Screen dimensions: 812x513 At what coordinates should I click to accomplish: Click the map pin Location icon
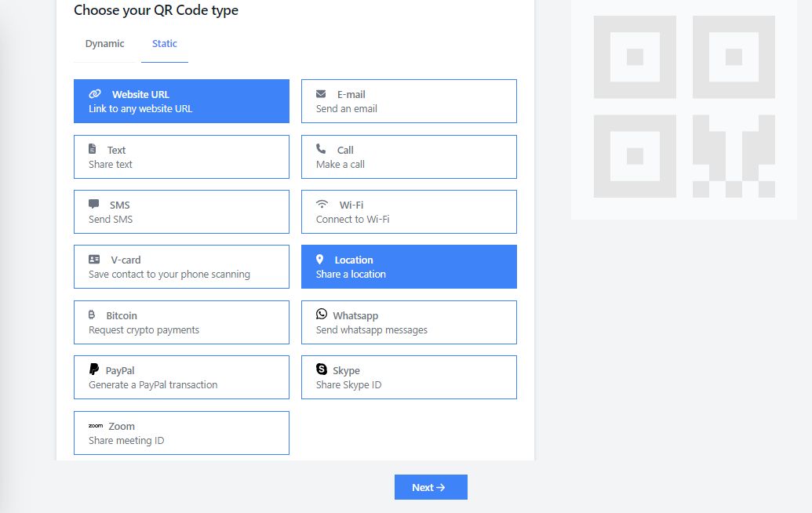pyautogui.click(x=320, y=260)
